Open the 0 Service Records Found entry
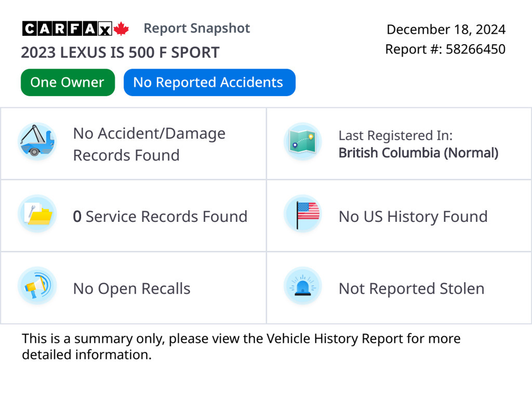The image size is (532, 399). (x=160, y=217)
